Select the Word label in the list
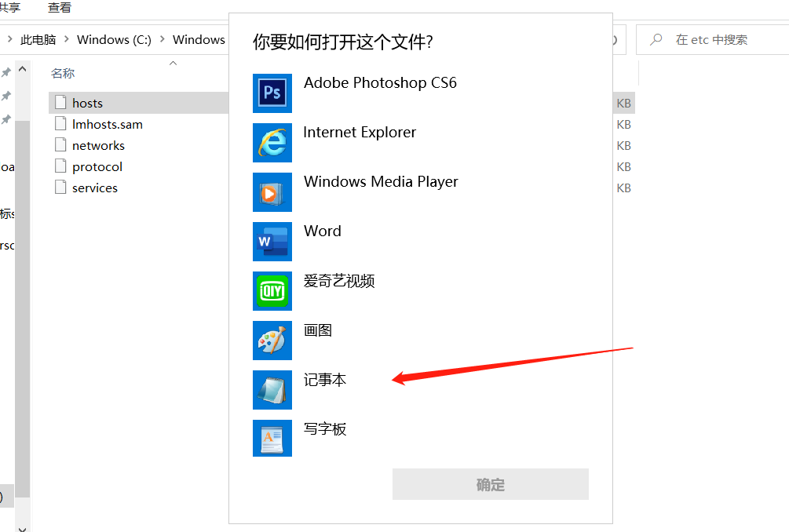Image resolution: width=789 pixels, height=532 pixels. [323, 231]
